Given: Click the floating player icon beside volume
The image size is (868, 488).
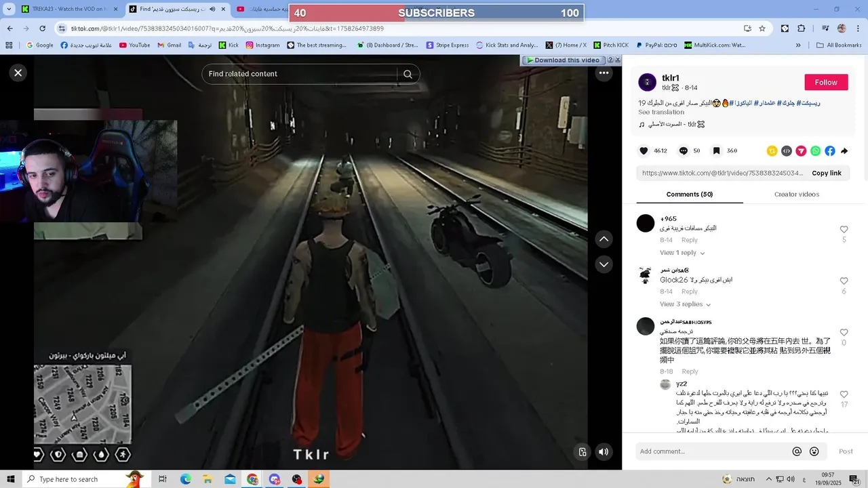Looking at the screenshot, I should (583, 452).
